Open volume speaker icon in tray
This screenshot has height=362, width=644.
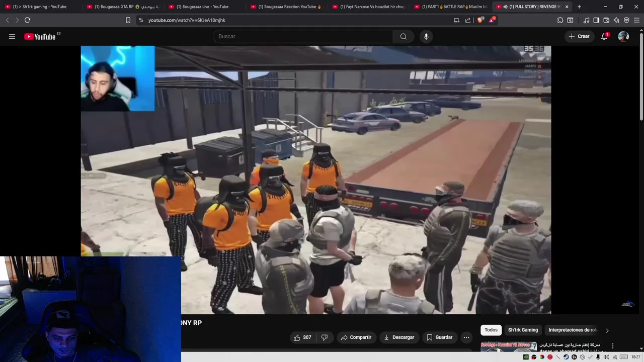(606, 357)
